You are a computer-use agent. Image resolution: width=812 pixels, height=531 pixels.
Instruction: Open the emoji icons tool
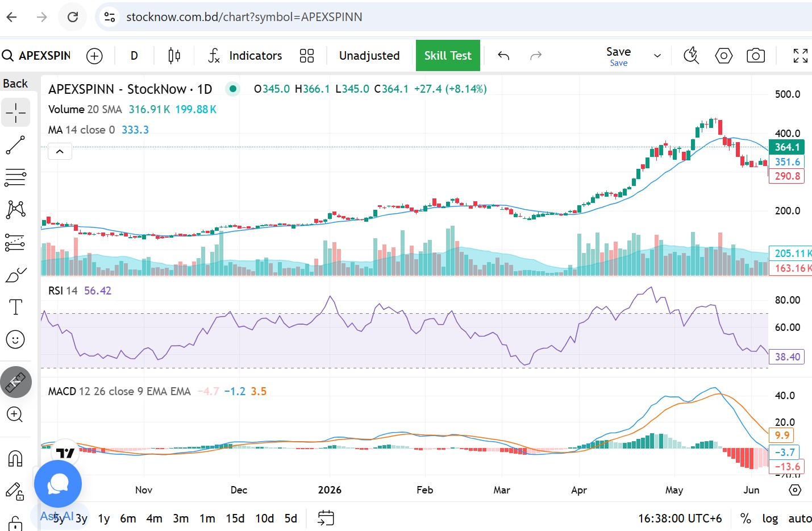15,339
